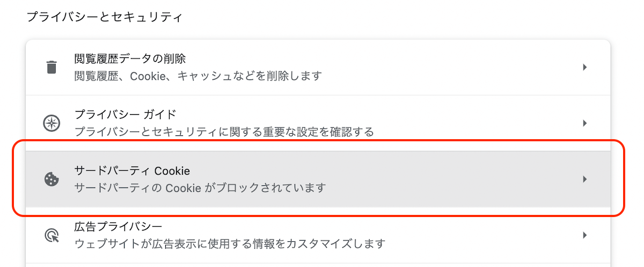Viewport: 644px width, 267px height.
Task: Click the 閲覧履歴、Cookie、キャッシュなどを削除します description
Action: pyautogui.click(x=198, y=76)
